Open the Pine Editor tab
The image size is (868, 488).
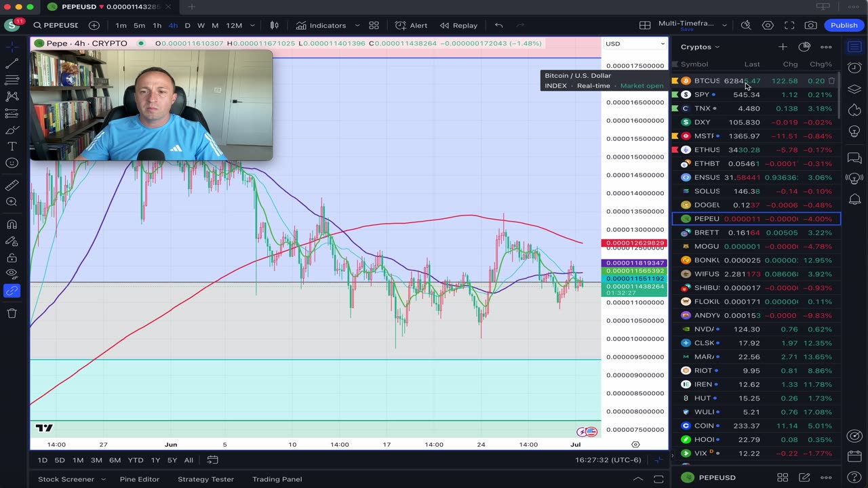click(x=140, y=479)
